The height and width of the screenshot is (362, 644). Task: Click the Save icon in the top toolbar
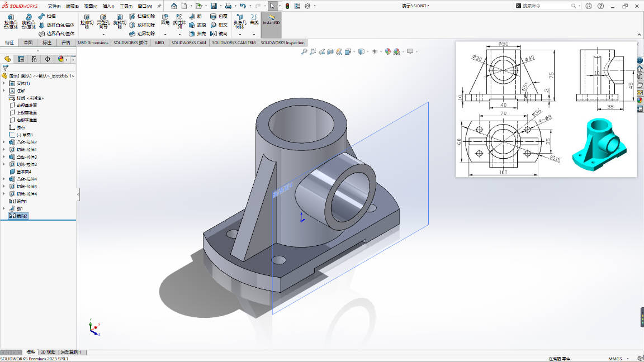(214, 6)
